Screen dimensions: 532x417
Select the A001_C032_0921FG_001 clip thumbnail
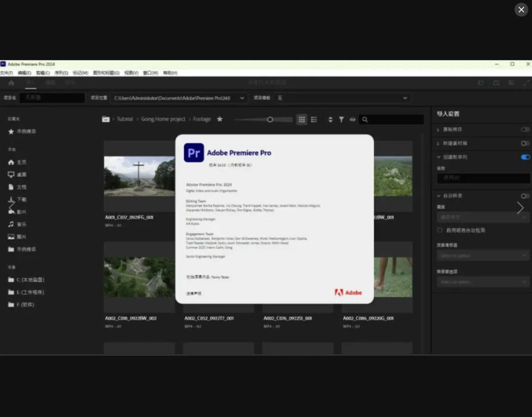click(139, 175)
